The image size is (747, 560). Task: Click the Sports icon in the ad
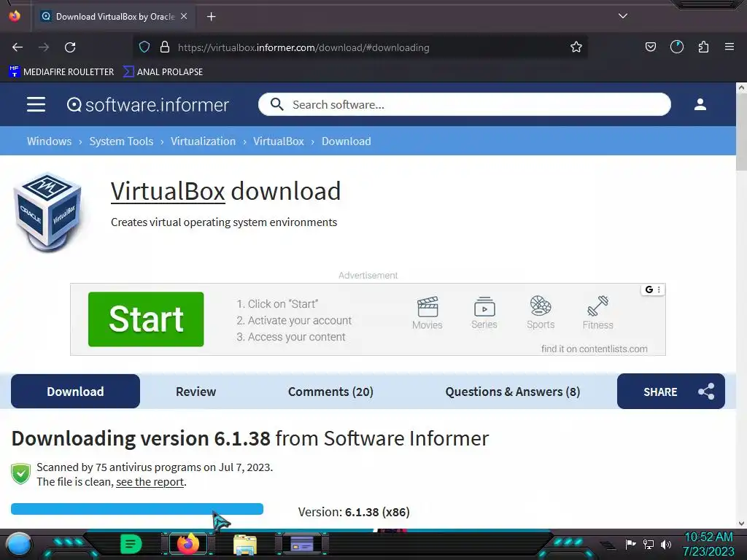pos(541,306)
